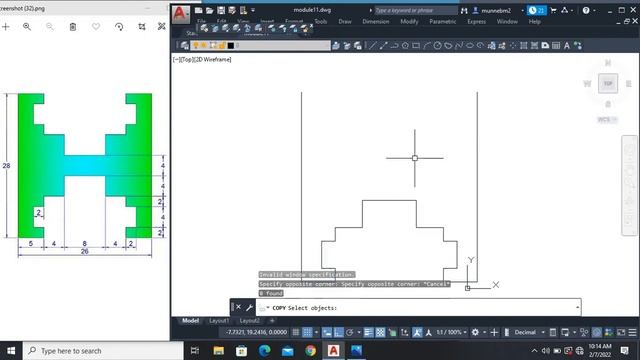This screenshot has height=360, width=640.
Task: Click zoom in magnifier in Photos window
Action: coord(27,27)
